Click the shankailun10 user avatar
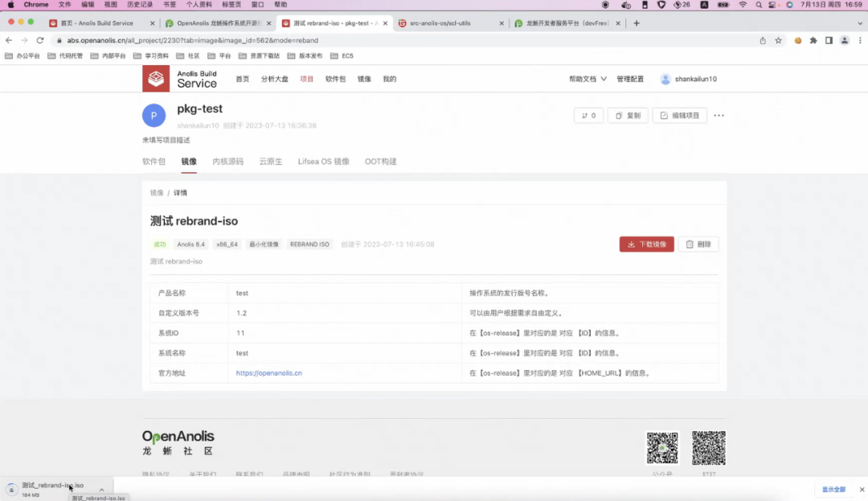Image resolution: width=868 pixels, height=501 pixels. [665, 79]
